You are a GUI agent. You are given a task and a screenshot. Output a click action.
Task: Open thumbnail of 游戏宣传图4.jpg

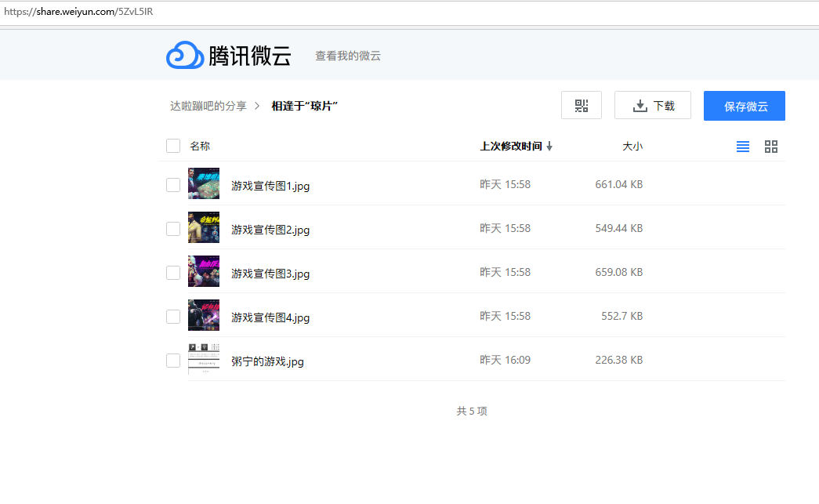pos(204,315)
